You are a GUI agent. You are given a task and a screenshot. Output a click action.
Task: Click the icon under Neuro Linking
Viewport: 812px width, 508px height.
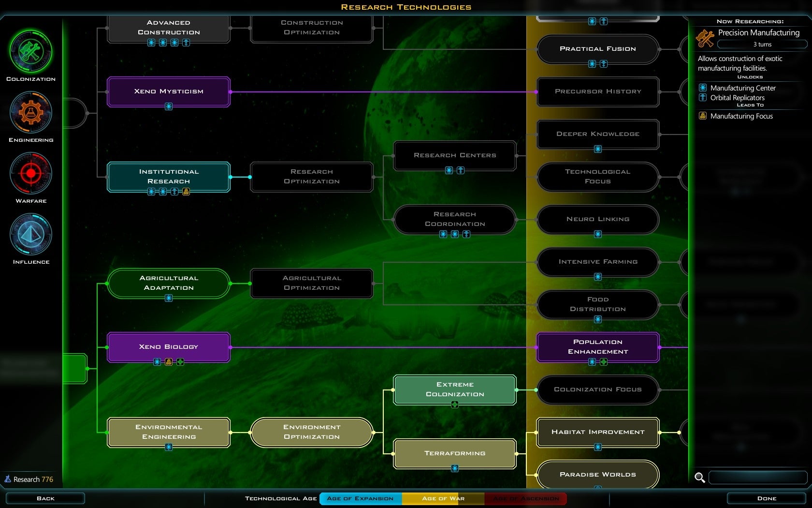click(x=598, y=234)
